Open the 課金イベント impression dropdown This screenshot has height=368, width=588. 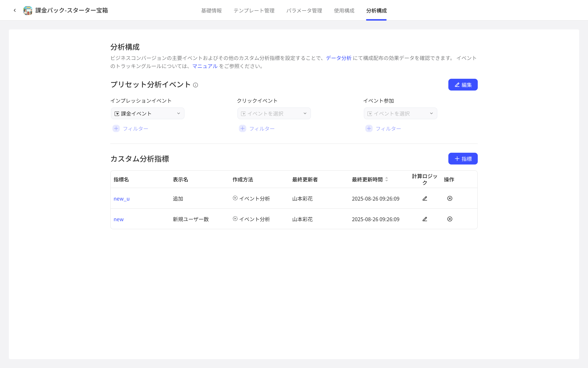(x=148, y=113)
